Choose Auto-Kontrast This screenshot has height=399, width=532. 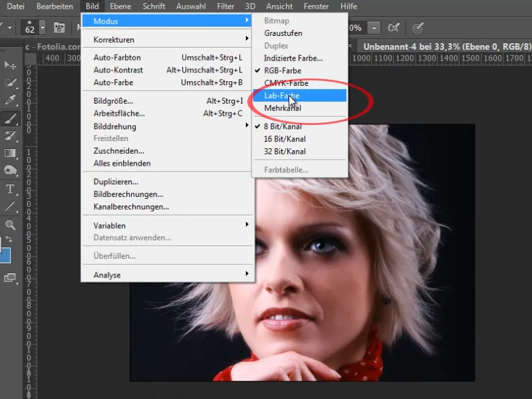[168, 70]
